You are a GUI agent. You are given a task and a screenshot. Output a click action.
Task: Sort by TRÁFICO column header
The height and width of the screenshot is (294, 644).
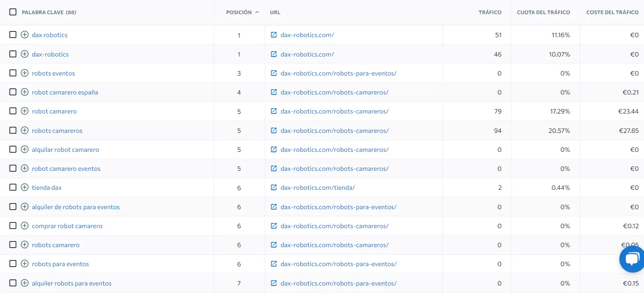[490, 13]
